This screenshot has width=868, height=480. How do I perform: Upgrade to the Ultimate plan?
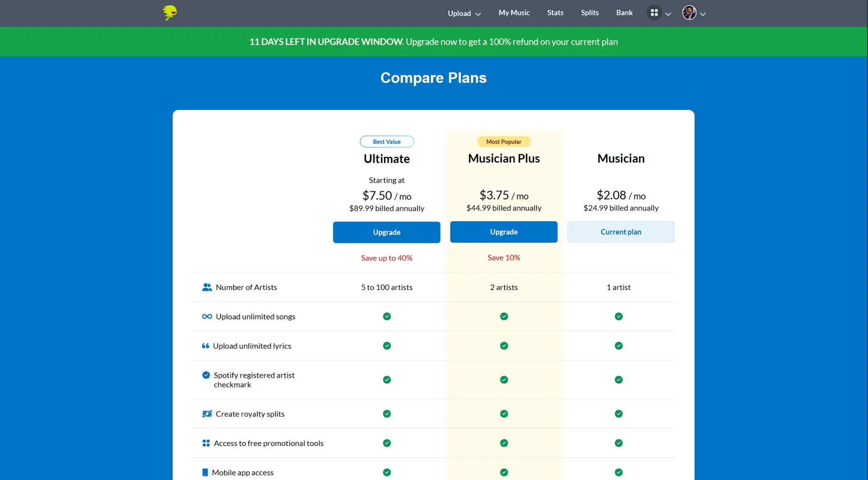387,233
